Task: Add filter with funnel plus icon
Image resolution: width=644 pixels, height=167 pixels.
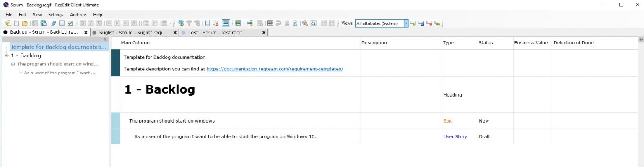Action: click(x=181, y=23)
